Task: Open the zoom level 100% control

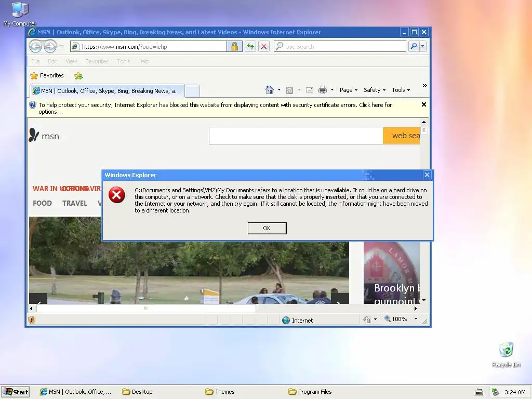Action: point(396,319)
